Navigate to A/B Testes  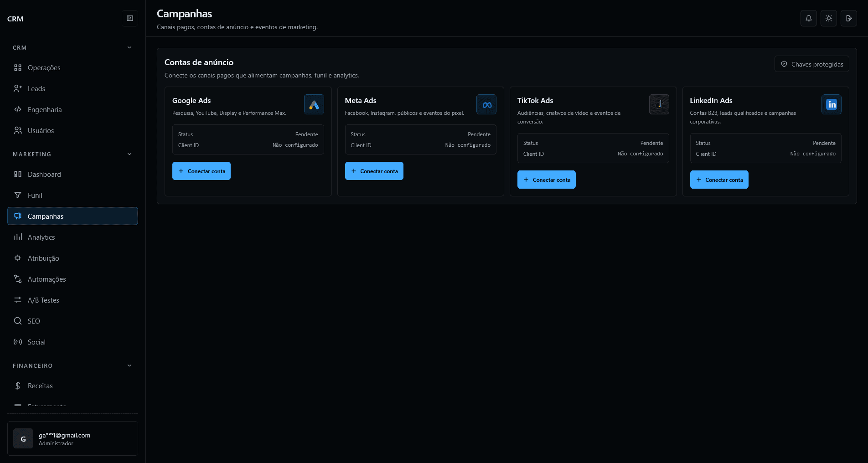click(72, 300)
